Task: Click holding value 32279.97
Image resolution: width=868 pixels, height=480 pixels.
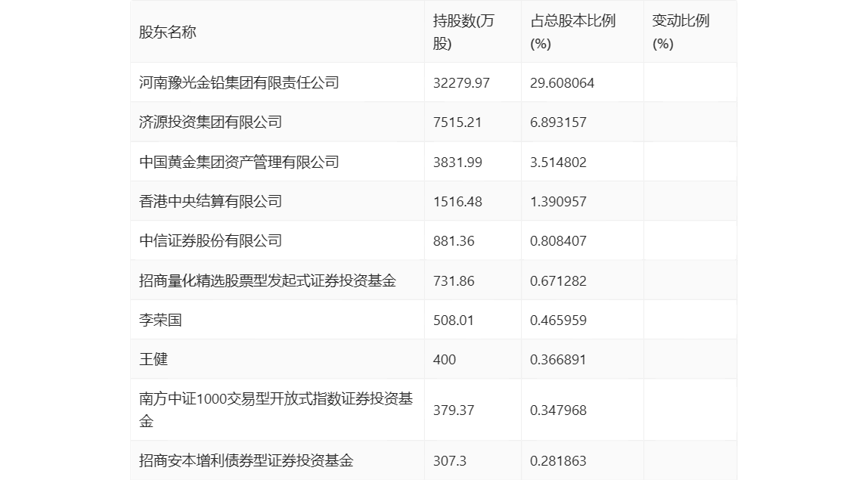Action: (x=461, y=83)
